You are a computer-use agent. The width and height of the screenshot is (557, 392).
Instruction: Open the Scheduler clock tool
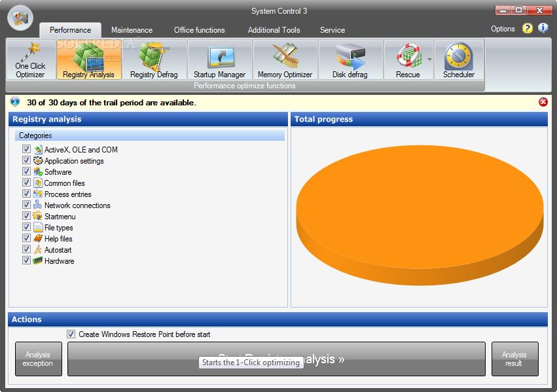pos(459,60)
